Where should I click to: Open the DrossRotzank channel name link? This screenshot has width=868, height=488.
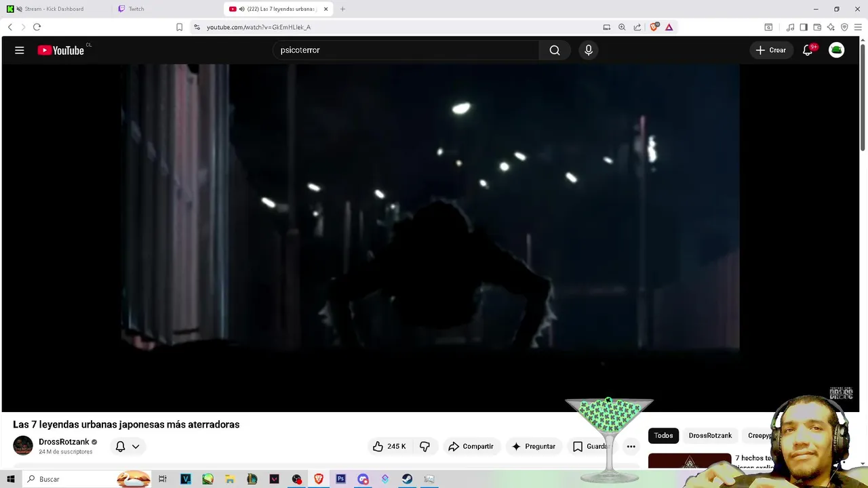(x=64, y=442)
